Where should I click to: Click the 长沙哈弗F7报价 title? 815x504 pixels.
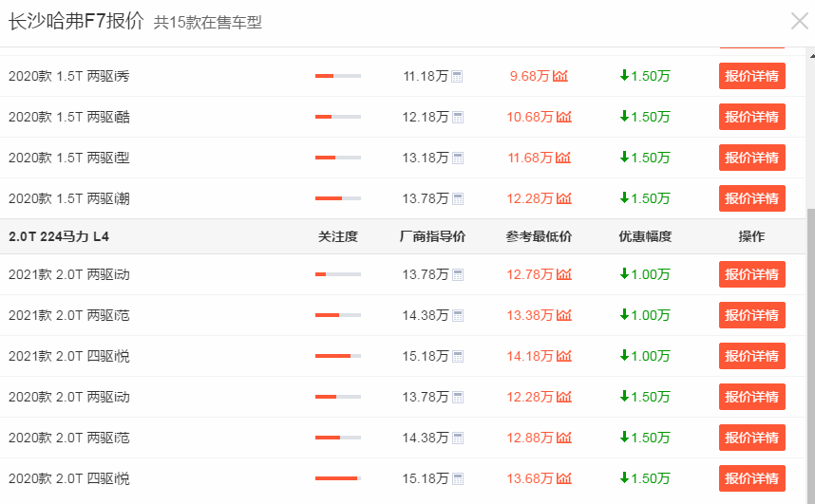[76, 21]
